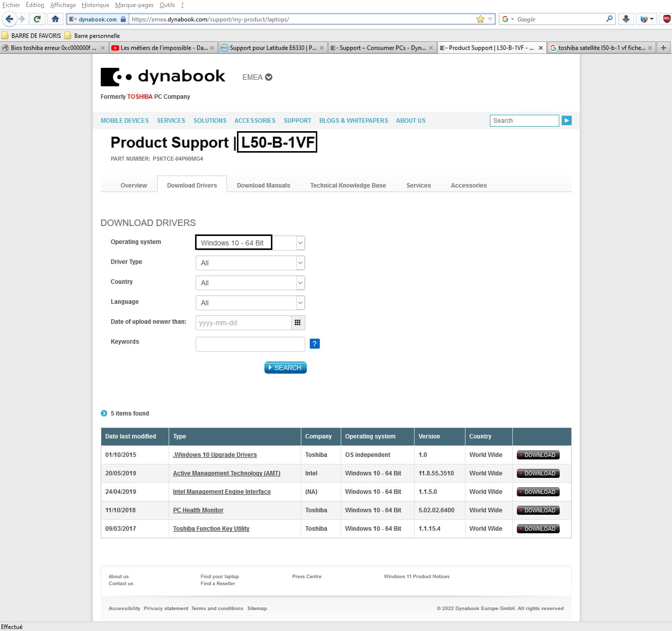Click the padlock site security icon

point(123,19)
